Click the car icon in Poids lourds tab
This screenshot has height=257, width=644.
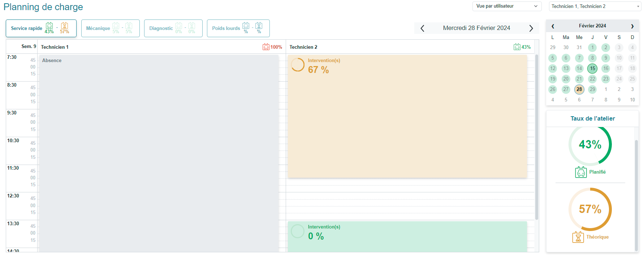(246, 26)
